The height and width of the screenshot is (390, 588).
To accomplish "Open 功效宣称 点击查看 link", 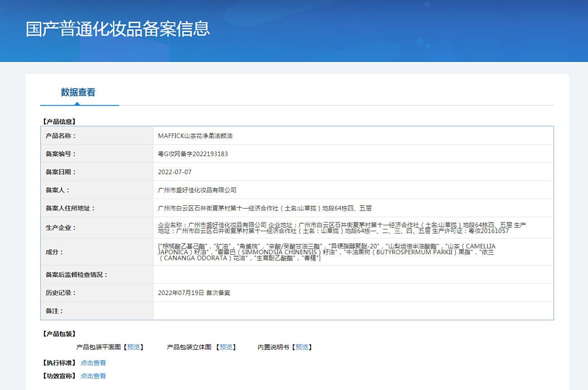I will [93, 376].
